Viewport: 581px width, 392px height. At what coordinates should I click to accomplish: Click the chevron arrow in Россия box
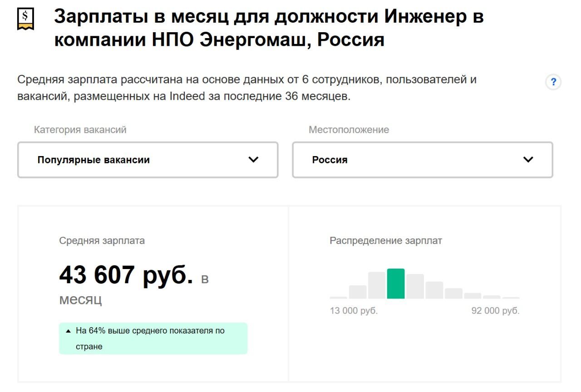528,160
